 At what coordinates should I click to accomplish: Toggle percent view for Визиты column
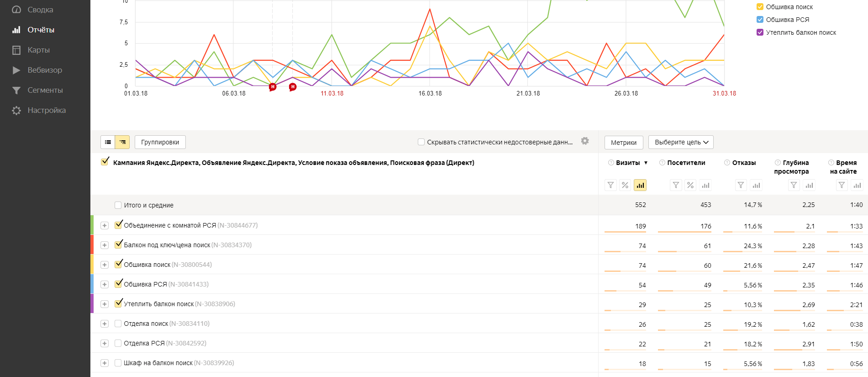[x=625, y=185]
